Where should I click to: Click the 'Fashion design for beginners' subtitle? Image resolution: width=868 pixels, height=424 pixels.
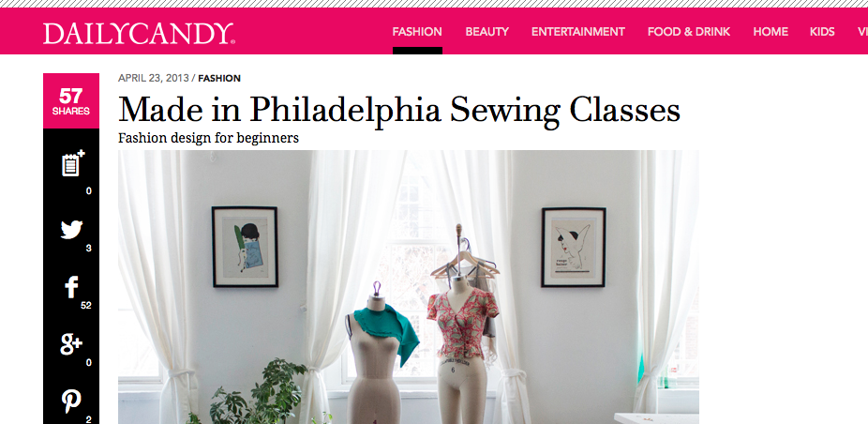tap(209, 138)
